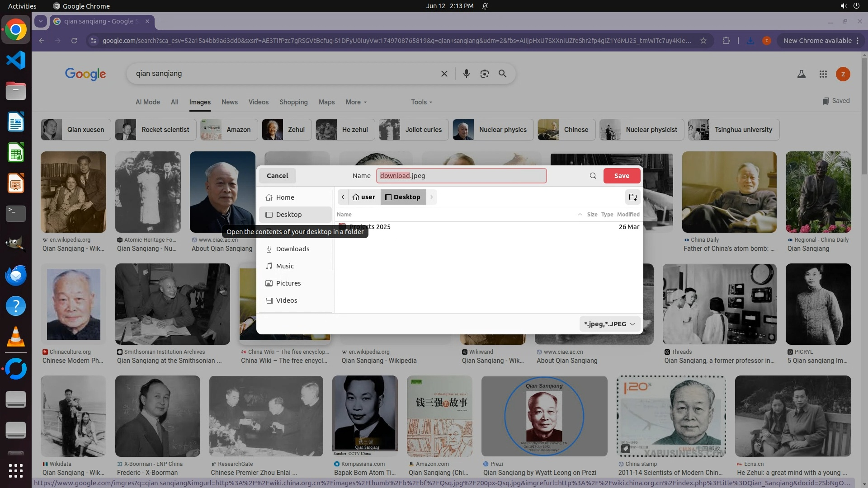868x488 pixels.
Task: Click the create new folder icon
Action: [x=632, y=197]
